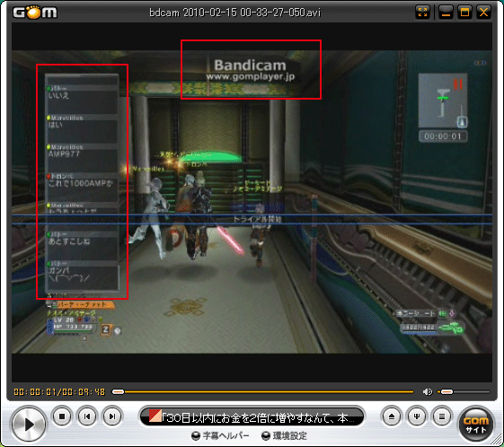Stop the video with the stop button

coord(62,416)
